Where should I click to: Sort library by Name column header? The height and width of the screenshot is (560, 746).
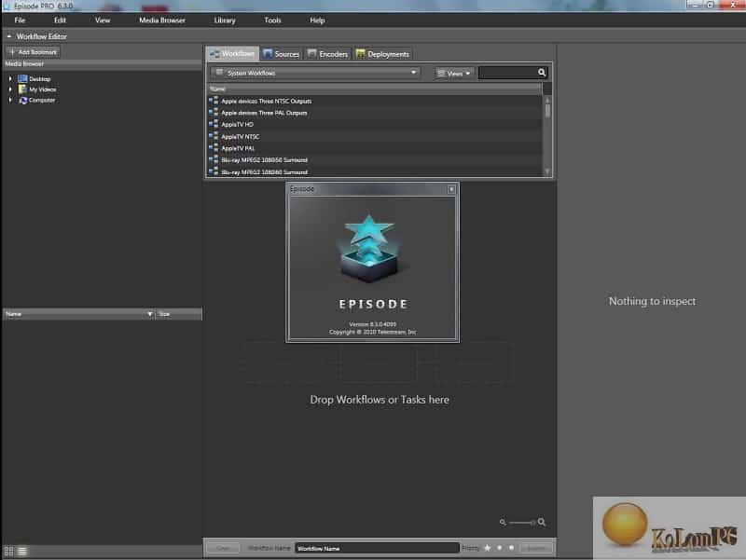click(x=375, y=89)
